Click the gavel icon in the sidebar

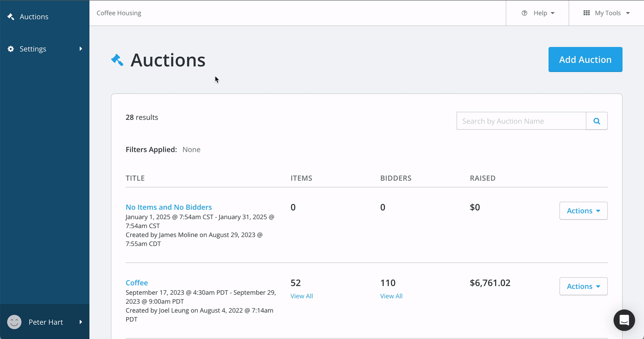pyautogui.click(x=11, y=16)
